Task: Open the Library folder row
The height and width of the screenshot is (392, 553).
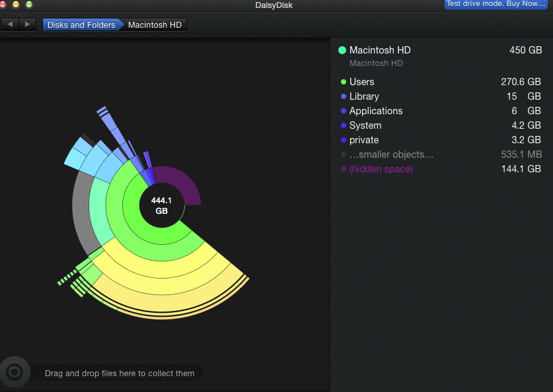Action: pyautogui.click(x=441, y=96)
